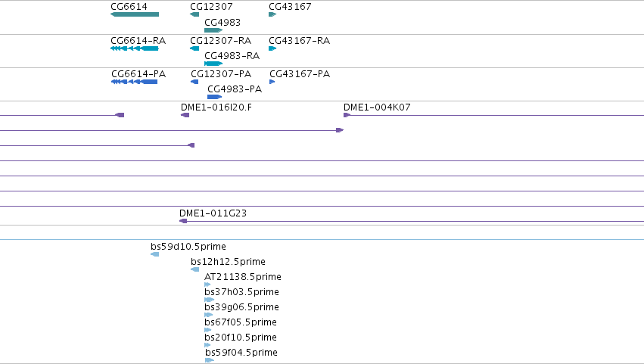Click the DME1-011G23 BAC label
The image size is (644, 364).
coord(213,213)
